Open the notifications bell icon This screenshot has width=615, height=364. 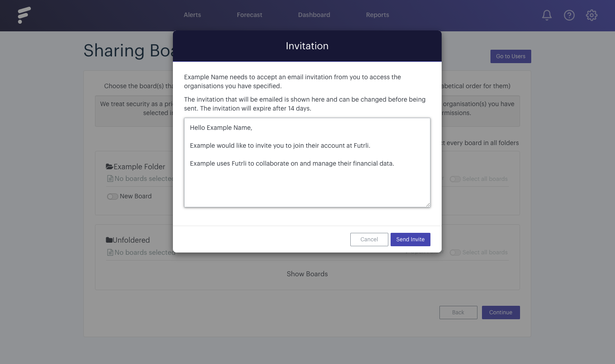click(546, 15)
